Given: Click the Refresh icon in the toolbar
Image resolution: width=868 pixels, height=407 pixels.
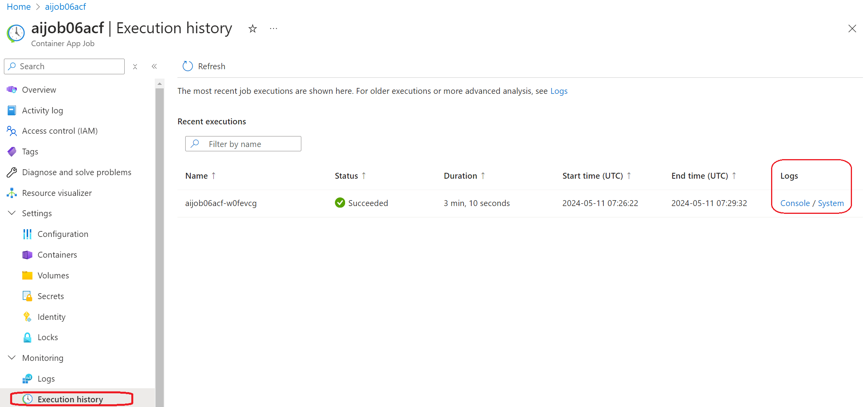Looking at the screenshot, I should [188, 66].
